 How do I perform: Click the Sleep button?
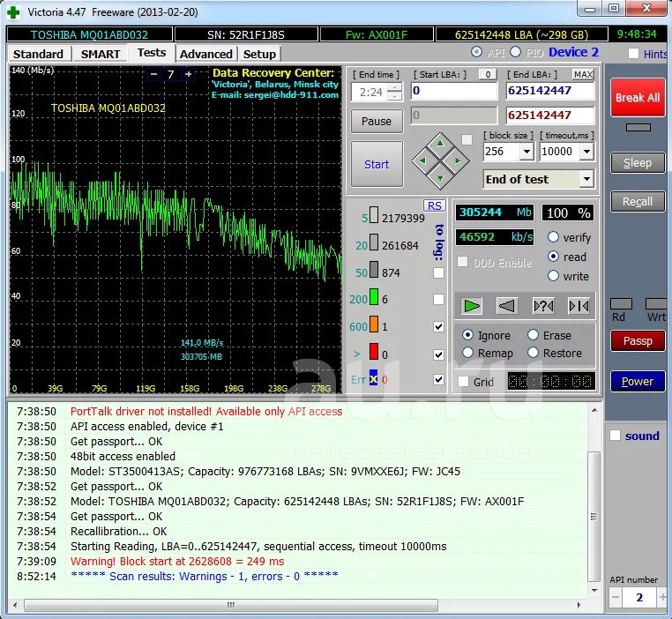click(x=638, y=163)
